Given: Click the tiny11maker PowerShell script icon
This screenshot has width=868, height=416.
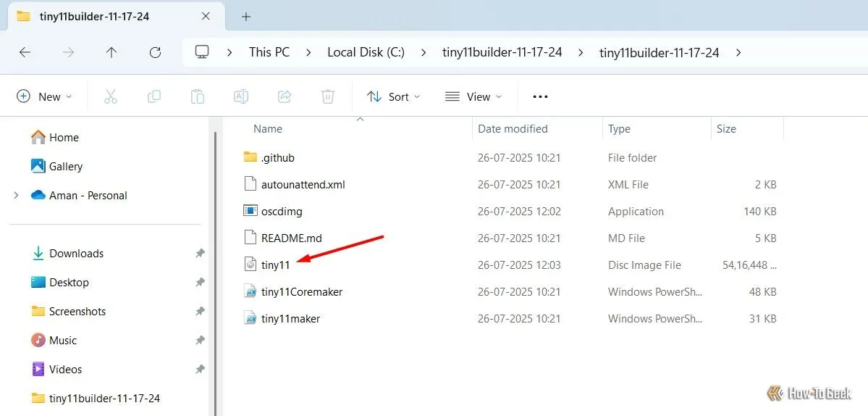Looking at the screenshot, I should [250, 318].
